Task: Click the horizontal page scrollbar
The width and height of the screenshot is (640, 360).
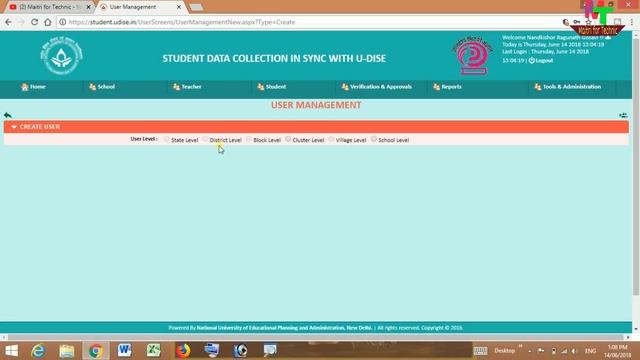Action: click(x=316, y=337)
